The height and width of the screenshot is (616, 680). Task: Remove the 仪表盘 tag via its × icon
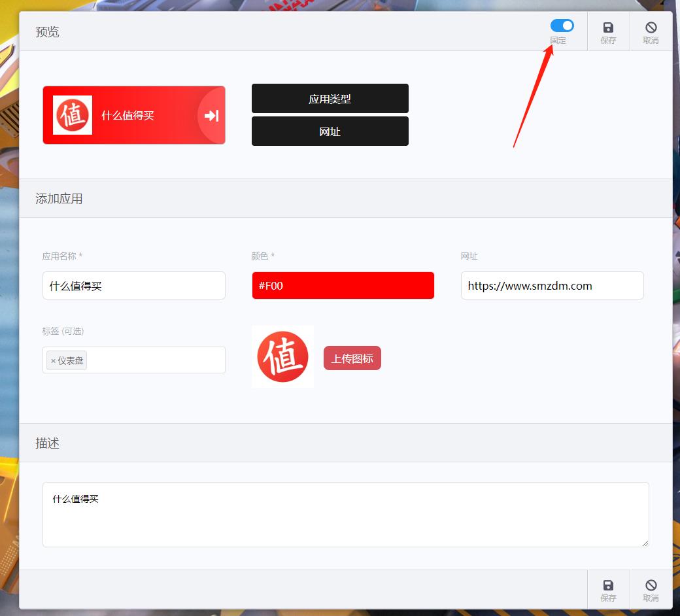tap(53, 360)
